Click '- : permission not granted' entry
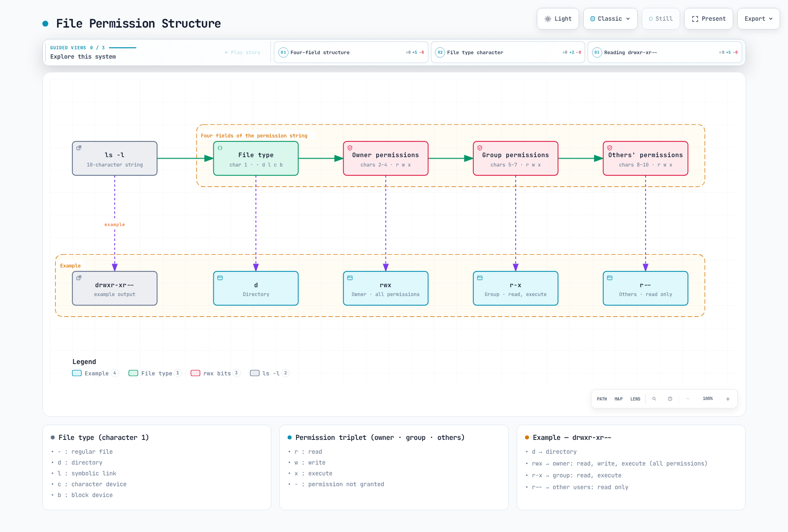The height and width of the screenshot is (532, 788). point(339,484)
